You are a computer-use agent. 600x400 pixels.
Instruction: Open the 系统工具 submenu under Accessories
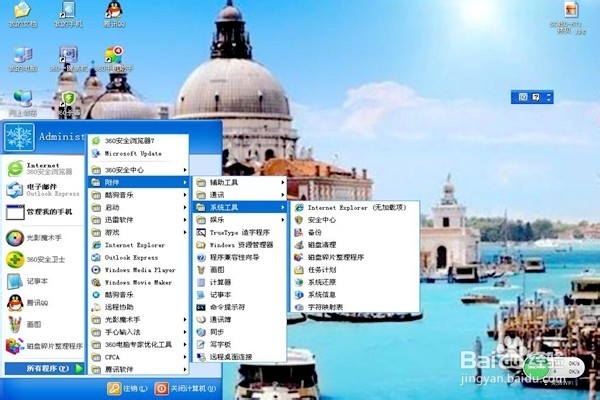(x=240, y=207)
